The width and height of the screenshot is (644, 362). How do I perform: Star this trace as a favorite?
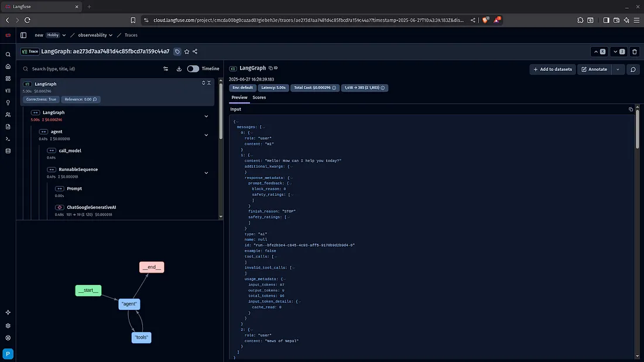coord(187,51)
